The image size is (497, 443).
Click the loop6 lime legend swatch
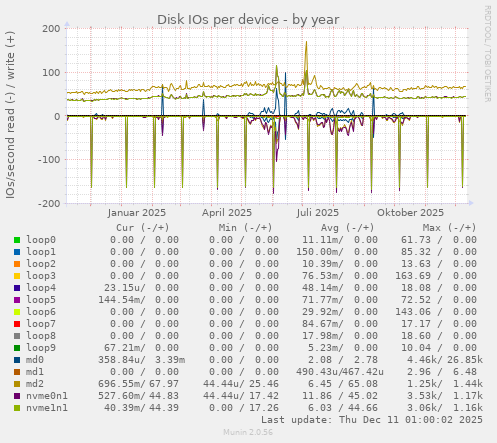[17, 312]
